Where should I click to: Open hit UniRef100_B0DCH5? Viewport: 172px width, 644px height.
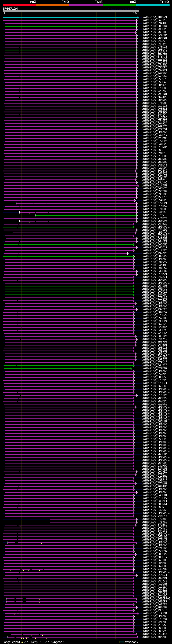coord(154,245)
